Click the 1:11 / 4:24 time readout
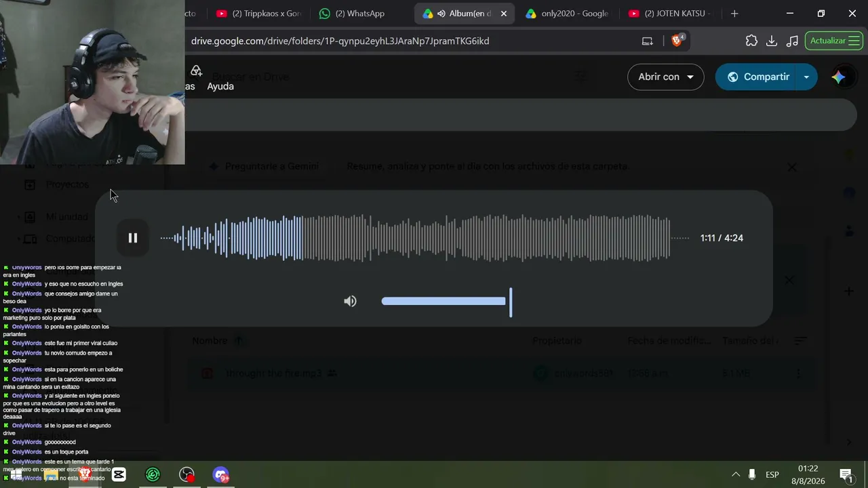 point(722,238)
